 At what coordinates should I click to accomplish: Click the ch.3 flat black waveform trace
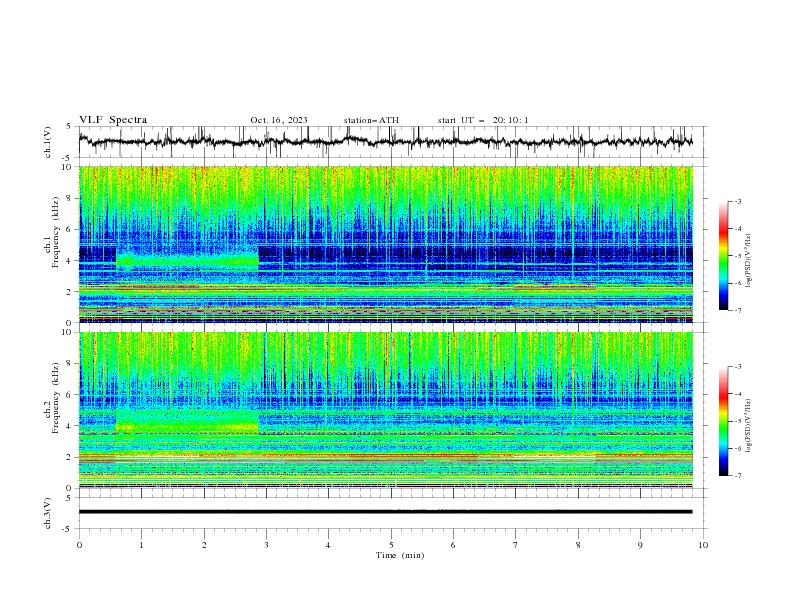[x=385, y=512]
